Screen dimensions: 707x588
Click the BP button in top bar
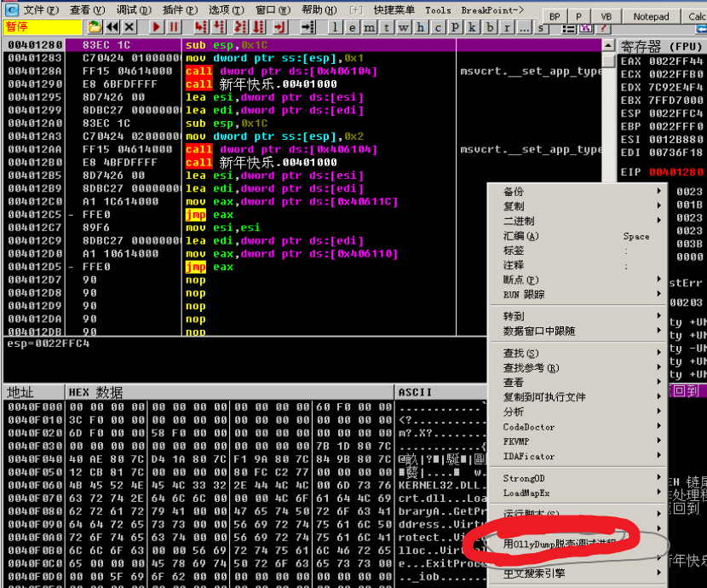pos(555,16)
